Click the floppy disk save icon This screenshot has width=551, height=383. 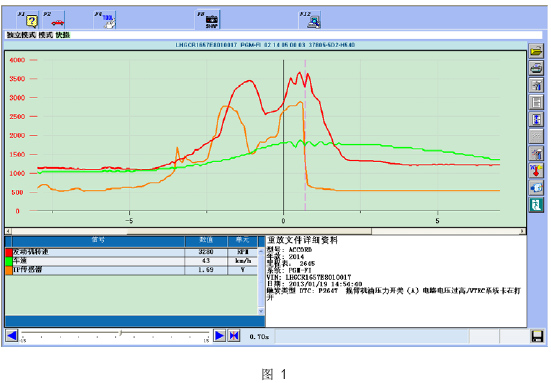tap(537, 336)
